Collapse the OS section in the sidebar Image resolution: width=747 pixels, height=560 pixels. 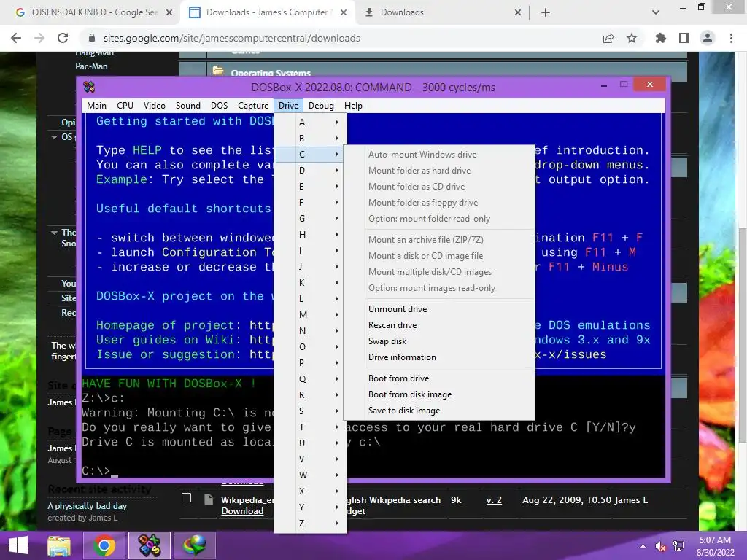[54, 137]
